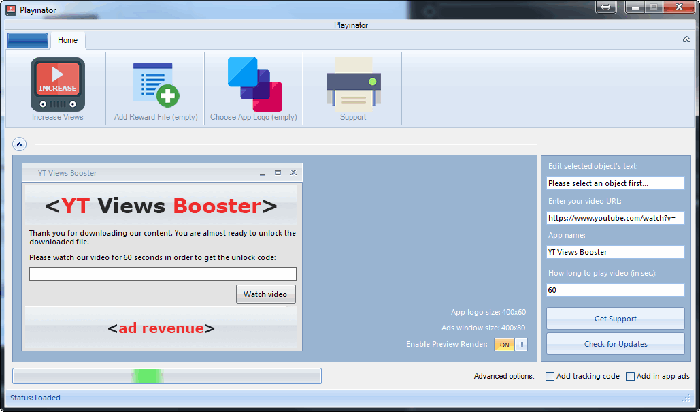Click the Status: Loaded text
The image size is (700, 412).
pyautogui.click(x=35, y=397)
